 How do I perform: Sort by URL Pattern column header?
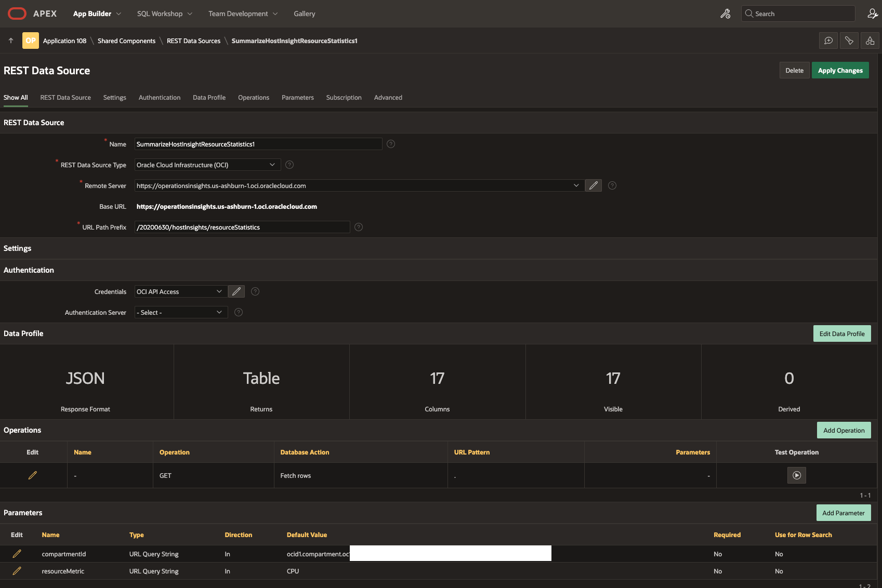tap(472, 452)
